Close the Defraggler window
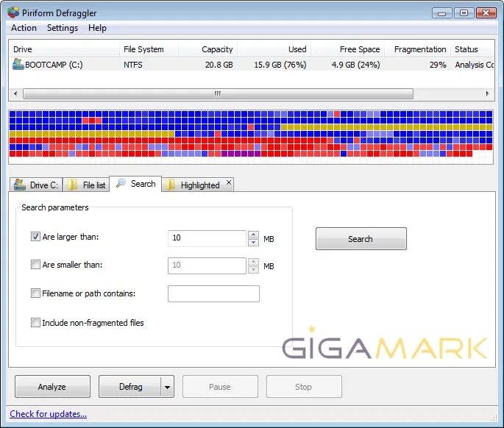The image size is (504, 428). [x=486, y=13]
